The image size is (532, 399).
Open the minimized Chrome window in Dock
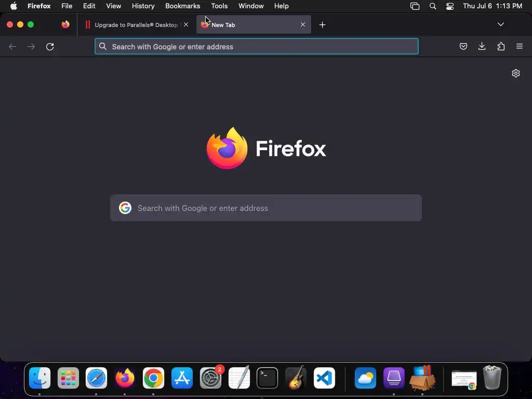464,379
